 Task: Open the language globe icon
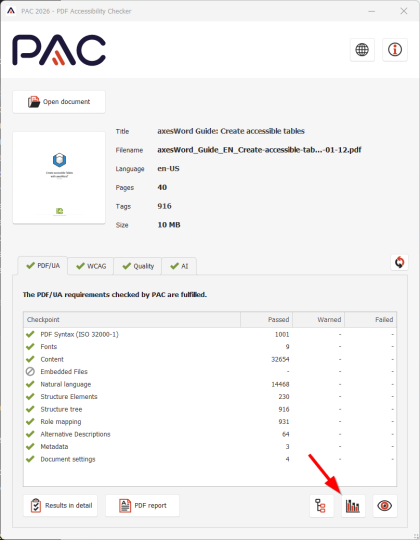[x=362, y=50]
